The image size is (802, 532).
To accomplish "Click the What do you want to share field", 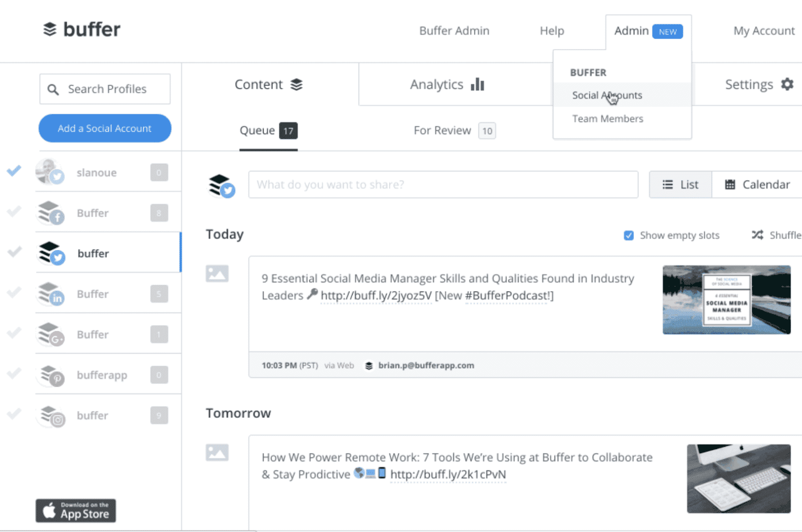I will [443, 185].
